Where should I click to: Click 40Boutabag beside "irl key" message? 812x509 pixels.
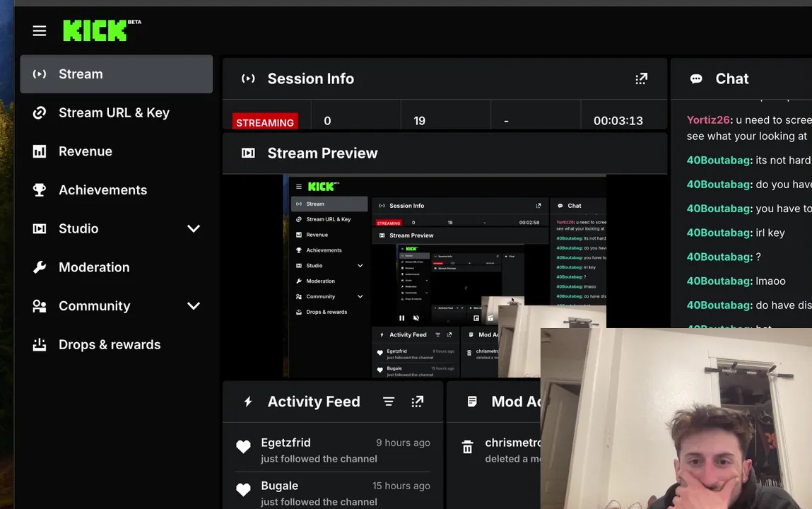[718, 233]
